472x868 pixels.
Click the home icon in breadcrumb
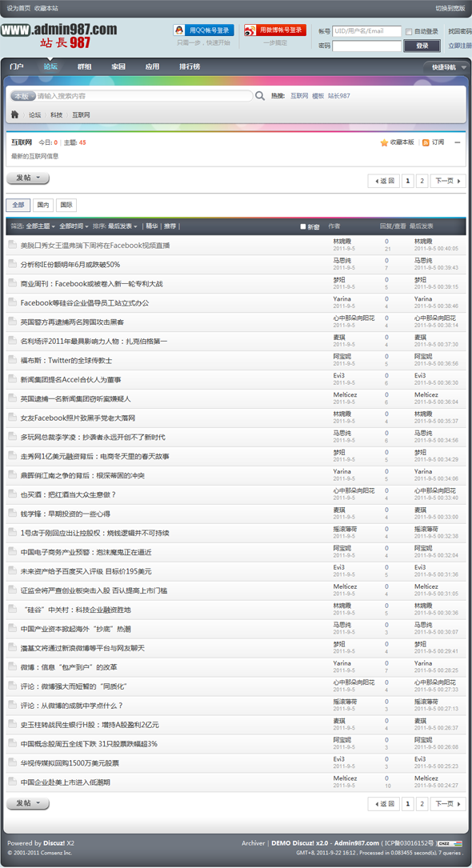[15, 114]
